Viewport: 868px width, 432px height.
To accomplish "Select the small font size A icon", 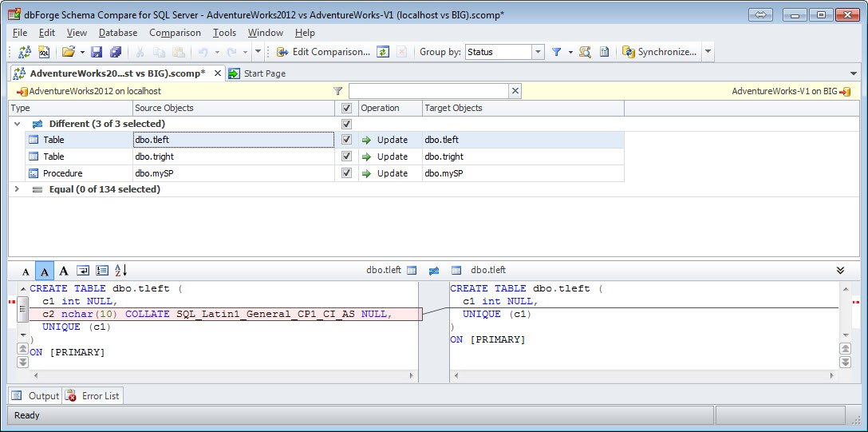I will 26,271.
